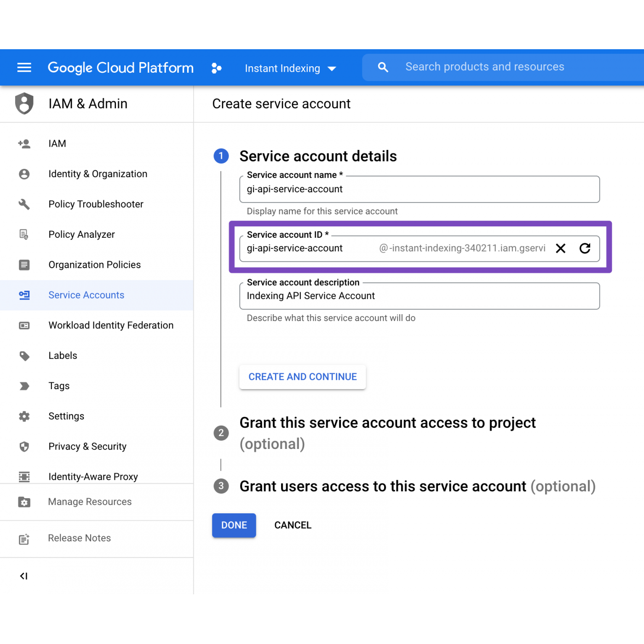Open the Instant Indexing project dropdown
This screenshot has width=644, height=644.
coord(290,69)
